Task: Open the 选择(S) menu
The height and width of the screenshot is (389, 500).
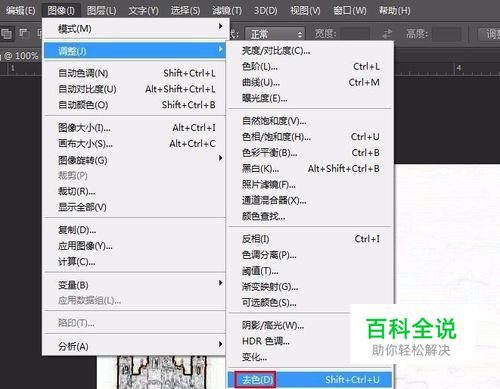Action: [185, 11]
